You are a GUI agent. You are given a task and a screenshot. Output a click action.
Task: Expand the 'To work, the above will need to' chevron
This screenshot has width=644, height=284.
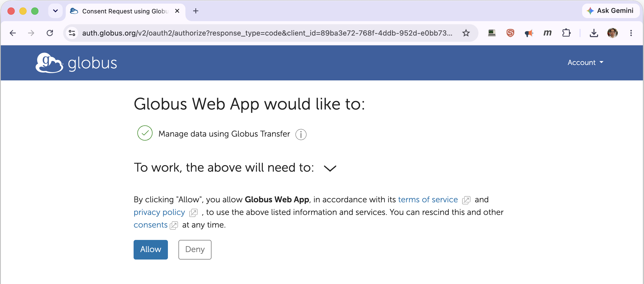click(330, 168)
